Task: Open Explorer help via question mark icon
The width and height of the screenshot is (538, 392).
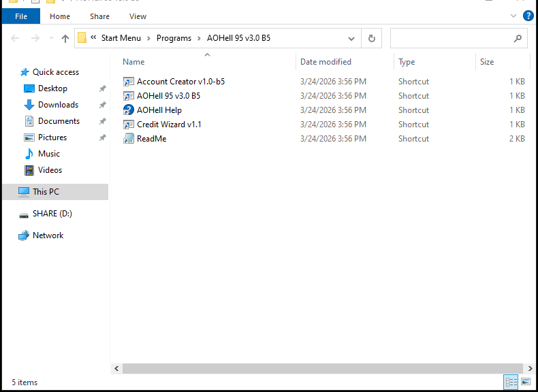Action: pyautogui.click(x=528, y=16)
